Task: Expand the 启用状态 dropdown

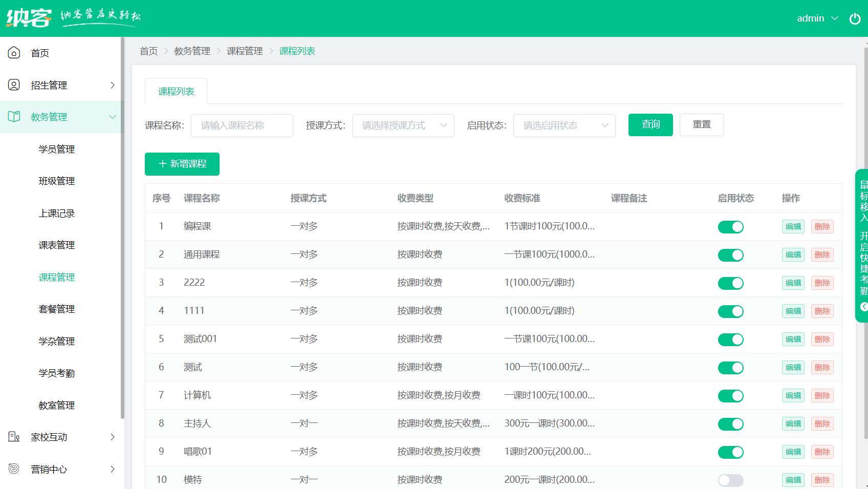Action: pos(564,125)
